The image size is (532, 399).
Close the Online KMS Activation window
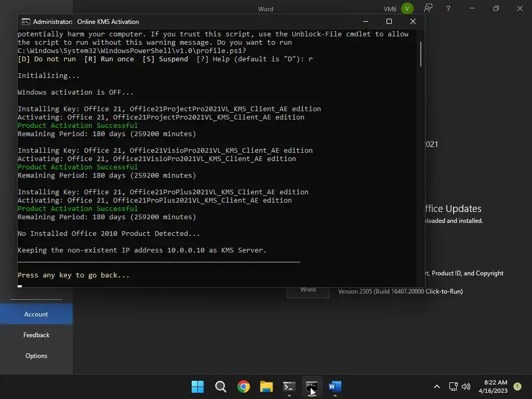[413, 21]
